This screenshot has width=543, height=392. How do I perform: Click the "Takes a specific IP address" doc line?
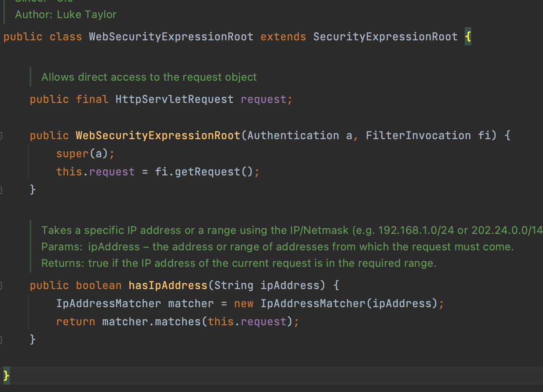coord(292,230)
